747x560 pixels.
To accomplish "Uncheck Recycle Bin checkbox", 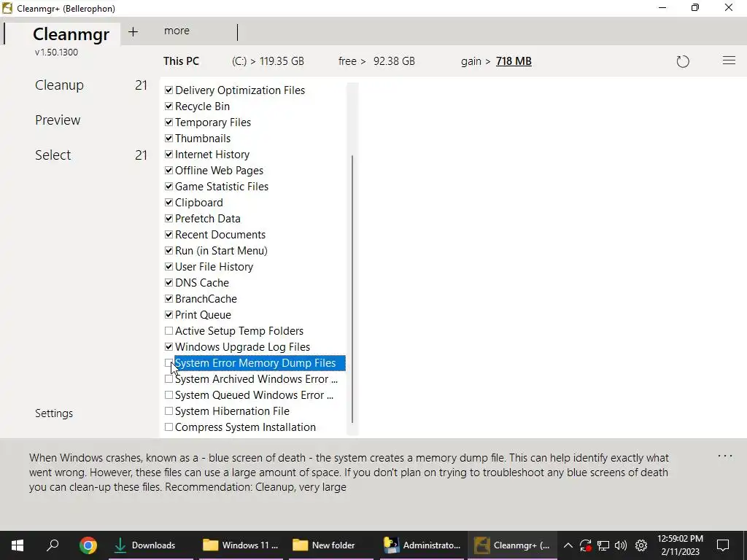I will (169, 106).
